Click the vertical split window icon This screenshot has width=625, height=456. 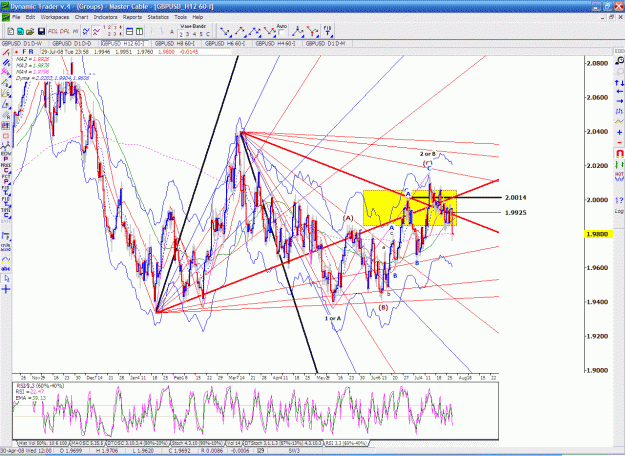click(139, 31)
